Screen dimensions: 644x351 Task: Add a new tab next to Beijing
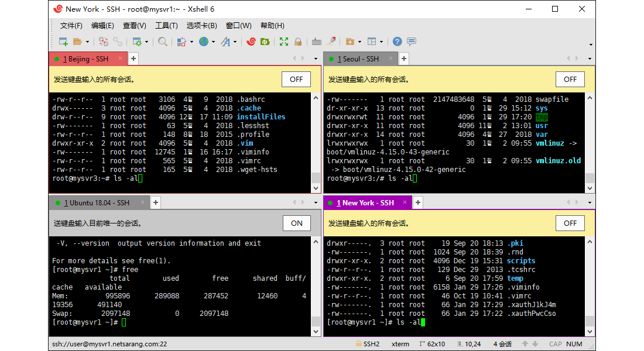point(133,58)
